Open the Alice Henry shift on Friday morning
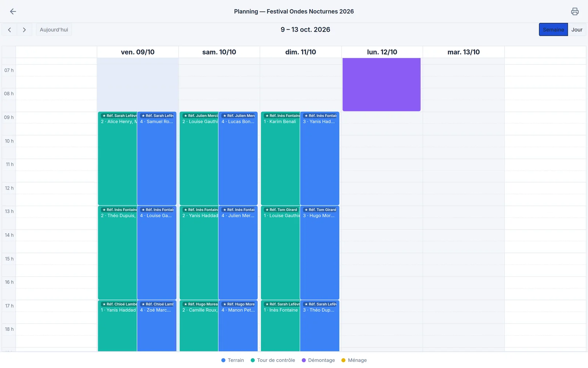588x368 pixels. [118, 158]
